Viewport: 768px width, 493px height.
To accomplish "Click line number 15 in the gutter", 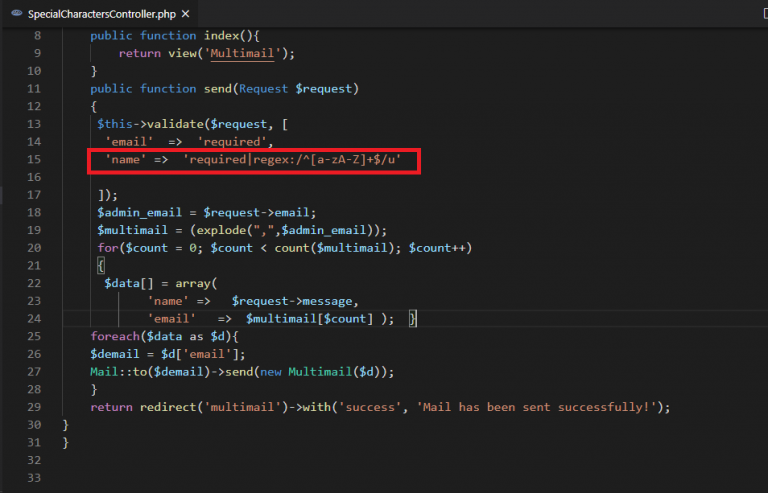I will tap(34, 160).
